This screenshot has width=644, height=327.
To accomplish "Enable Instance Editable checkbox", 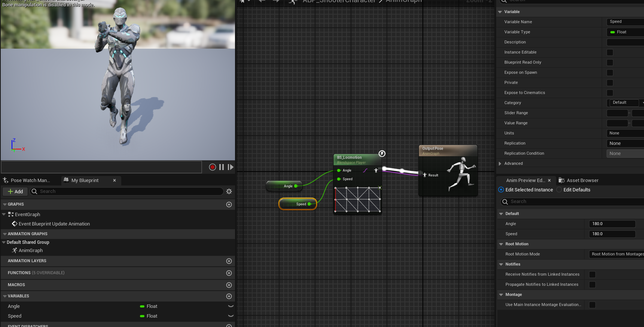I will pos(610,52).
